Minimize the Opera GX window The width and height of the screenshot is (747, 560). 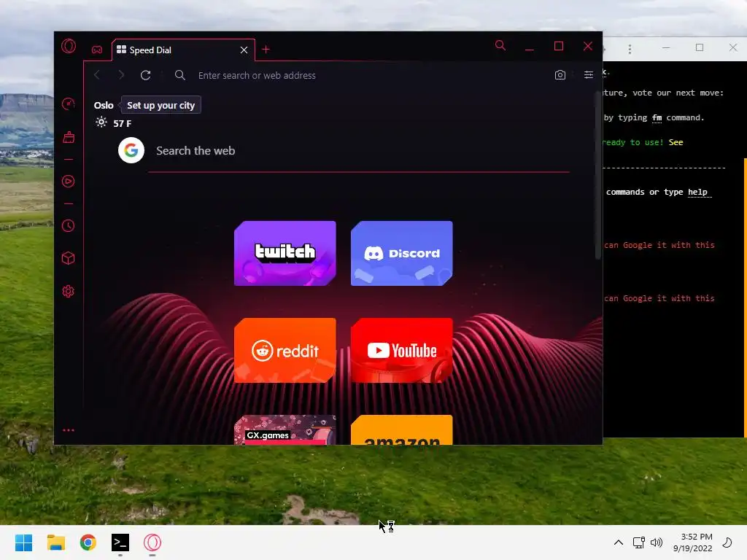pos(530,47)
